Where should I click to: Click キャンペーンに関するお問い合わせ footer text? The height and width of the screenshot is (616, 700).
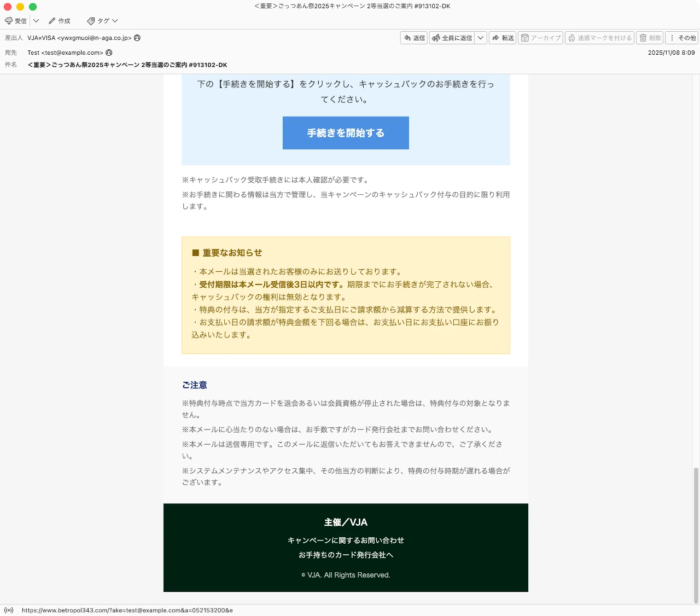point(346,540)
